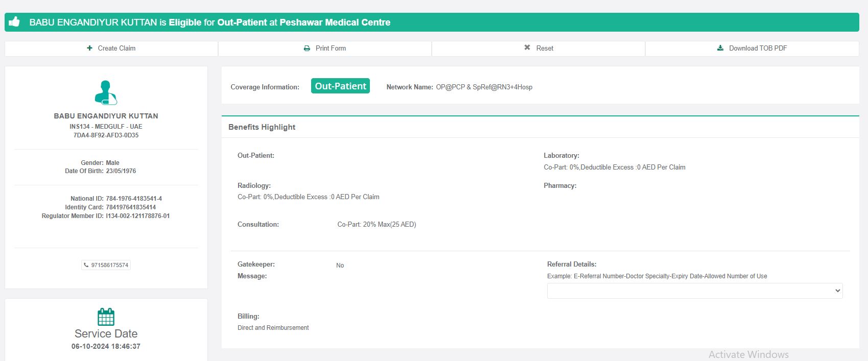Screen dimensions: 868x361
Task: Open the Referral Details dropdown
Action: coord(694,291)
